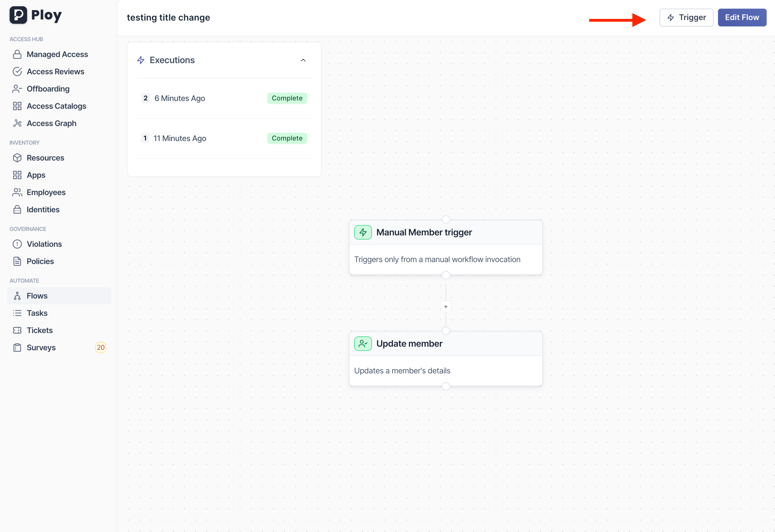Open the Surveys section
Image resolution: width=775 pixels, height=532 pixels.
pyautogui.click(x=59, y=348)
